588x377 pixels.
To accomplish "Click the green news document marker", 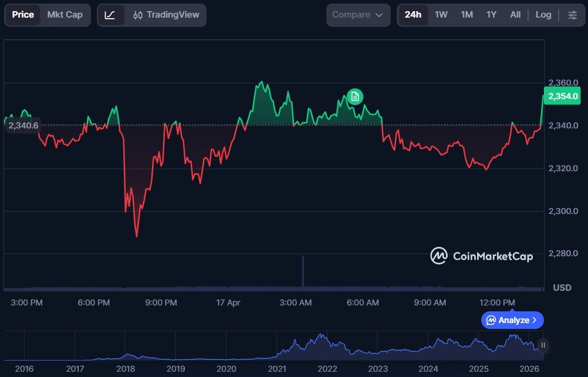I will coord(354,97).
